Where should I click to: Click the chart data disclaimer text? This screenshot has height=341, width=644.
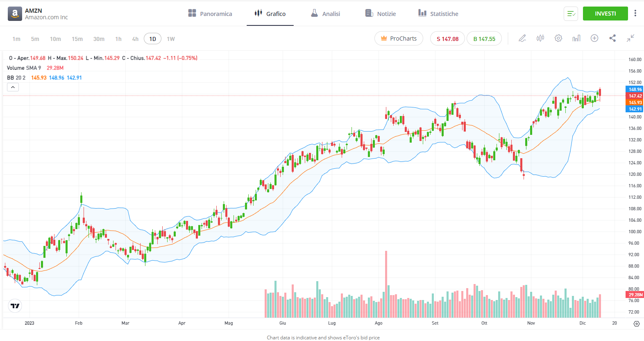(x=323, y=338)
